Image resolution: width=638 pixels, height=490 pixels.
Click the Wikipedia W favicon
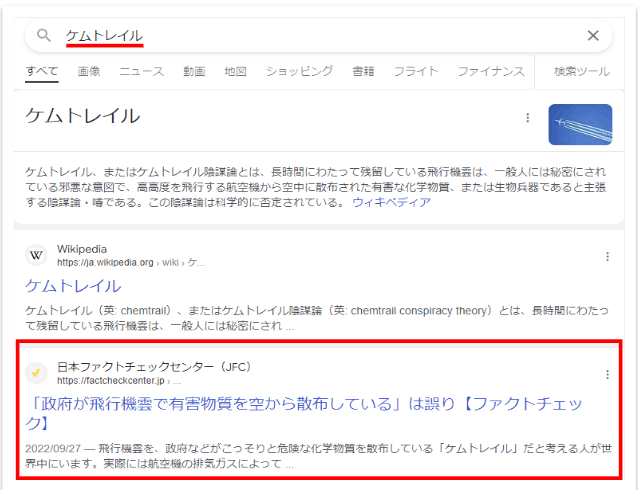click(x=36, y=255)
